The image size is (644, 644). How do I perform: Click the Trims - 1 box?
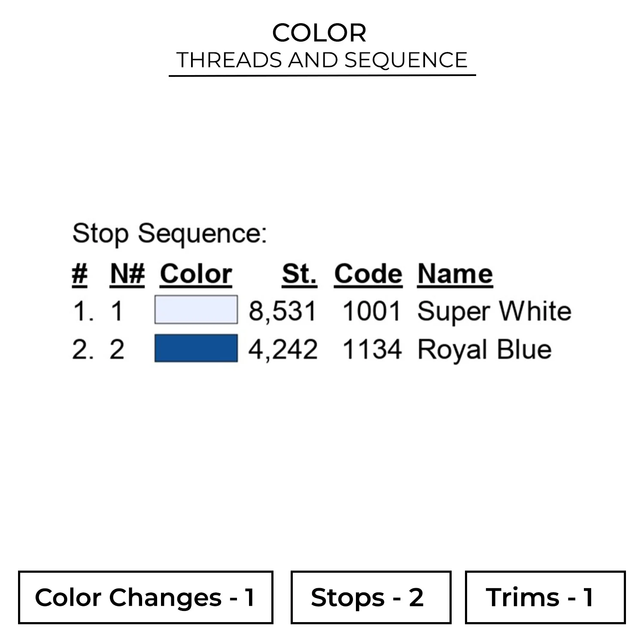(x=545, y=597)
